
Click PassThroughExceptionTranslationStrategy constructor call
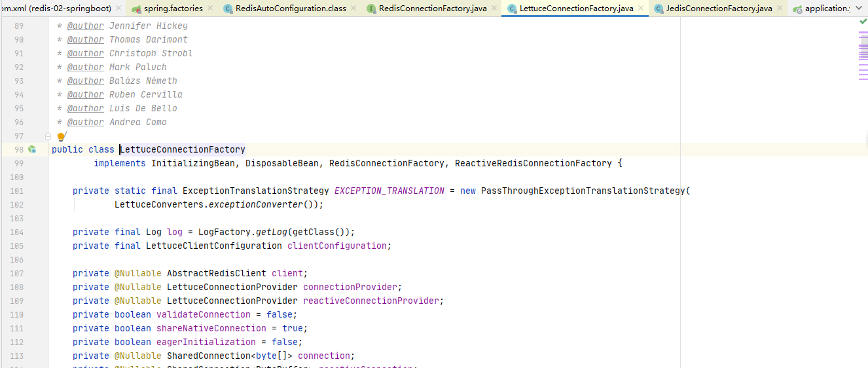click(583, 191)
